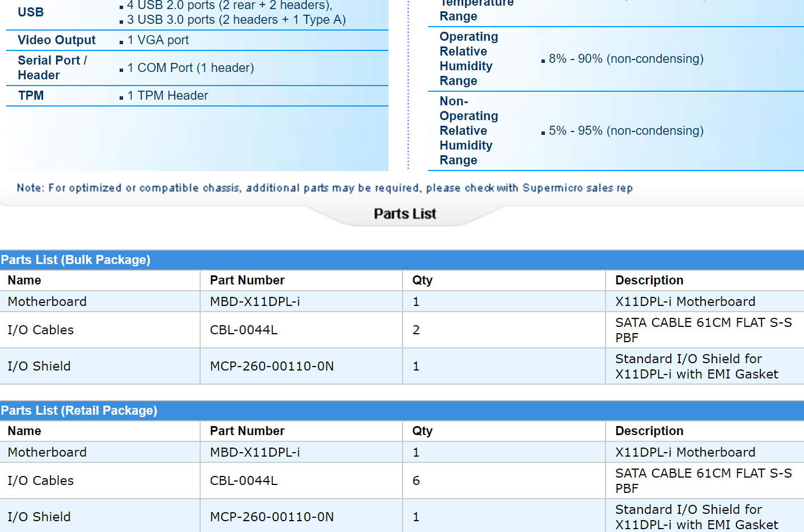
Task: Select "I/O Shield" name in Bulk Package table
Action: tap(39, 367)
